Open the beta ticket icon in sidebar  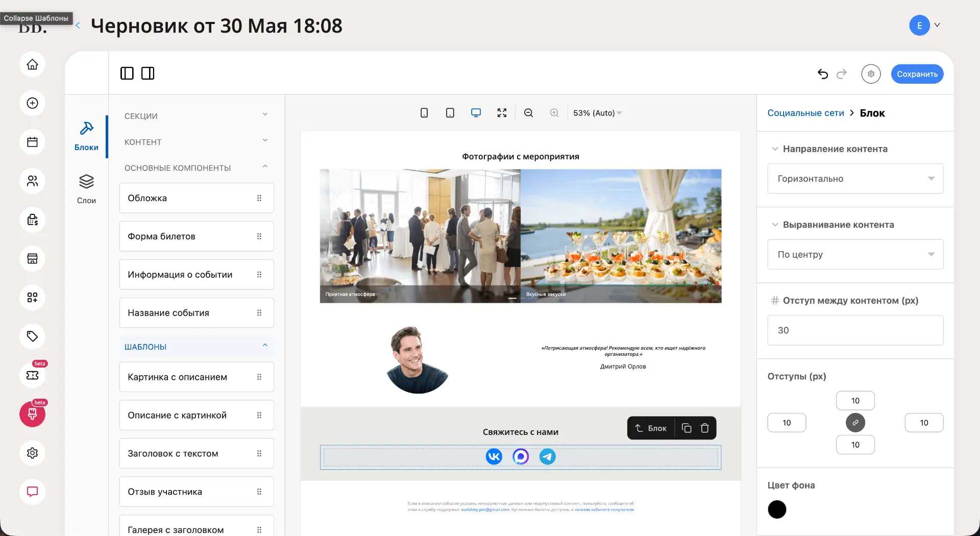[32, 375]
